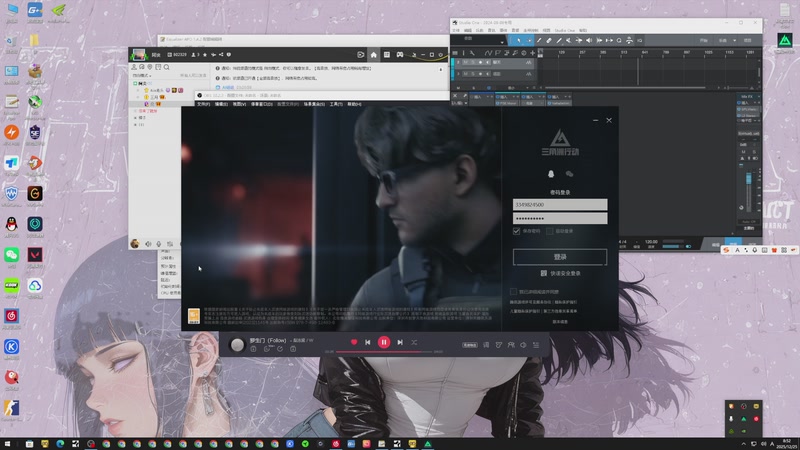The width and height of the screenshot is (800, 450).
Task: Open 工具 menu in OBS window
Action: point(336,104)
